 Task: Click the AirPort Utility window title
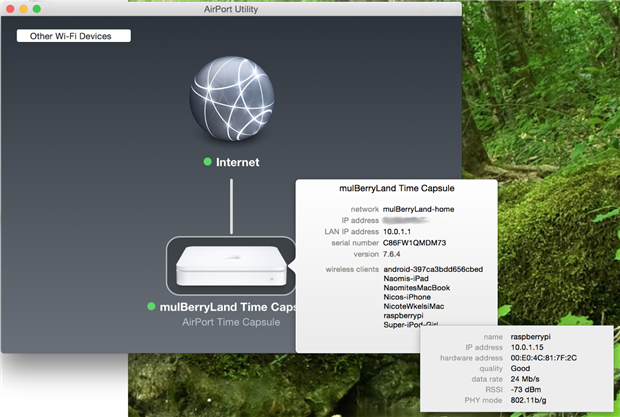click(x=231, y=9)
